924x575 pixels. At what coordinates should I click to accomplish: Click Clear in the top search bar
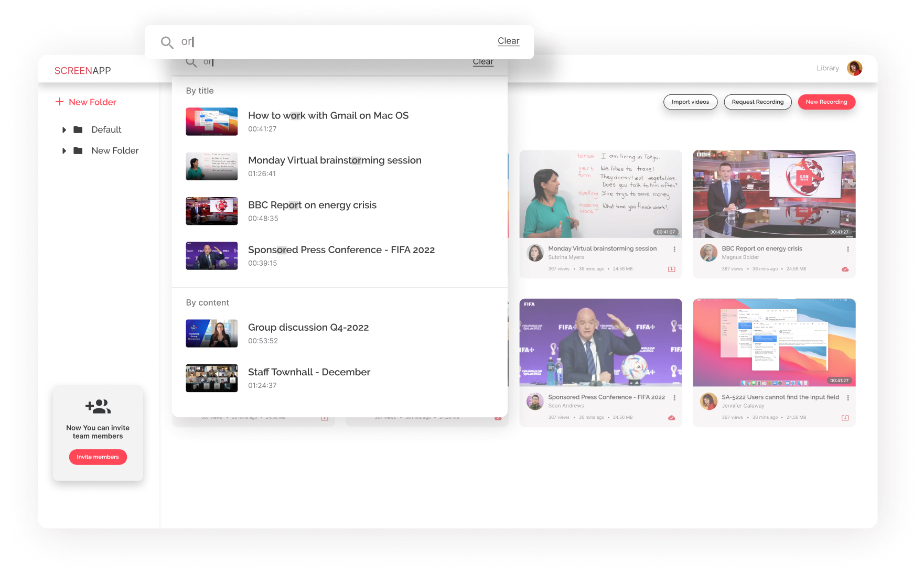point(508,41)
